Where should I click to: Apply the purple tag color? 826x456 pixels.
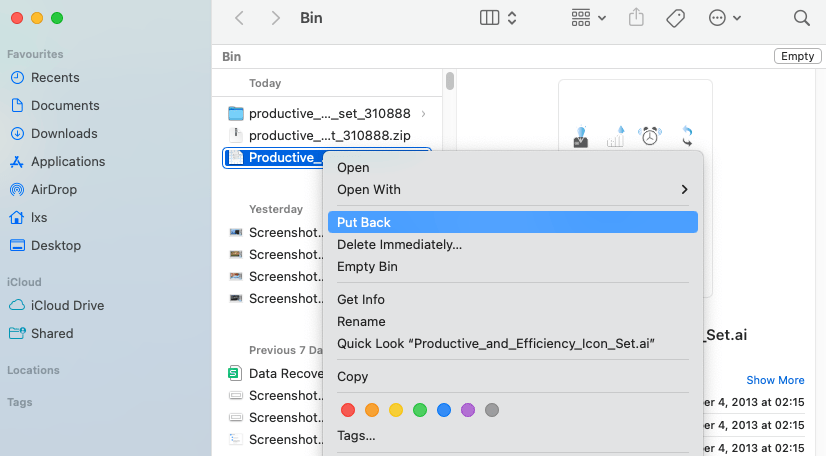(x=468, y=410)
